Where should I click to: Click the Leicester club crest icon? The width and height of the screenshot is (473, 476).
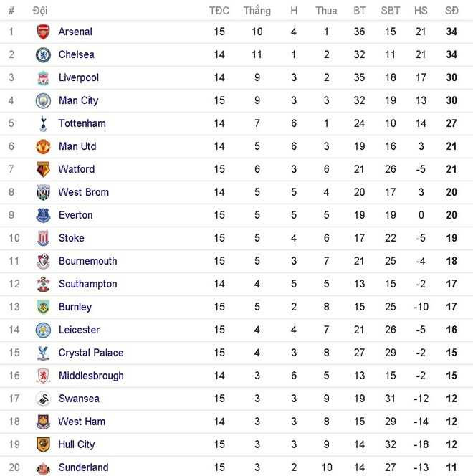click(x=44, y=330)
